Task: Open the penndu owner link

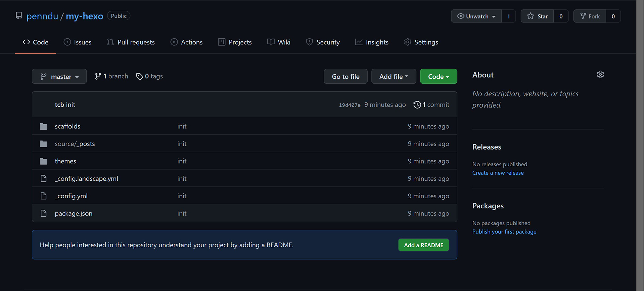Action: point(42,16)
